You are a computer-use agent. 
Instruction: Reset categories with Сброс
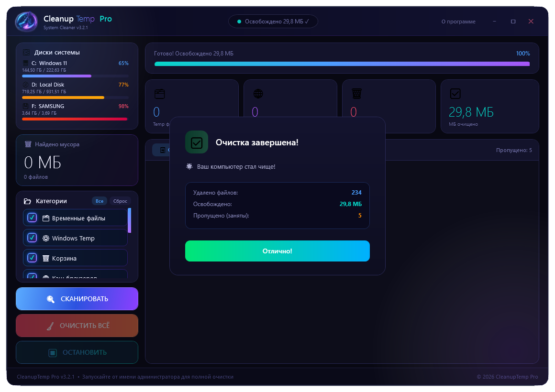[x=120, y=201]
